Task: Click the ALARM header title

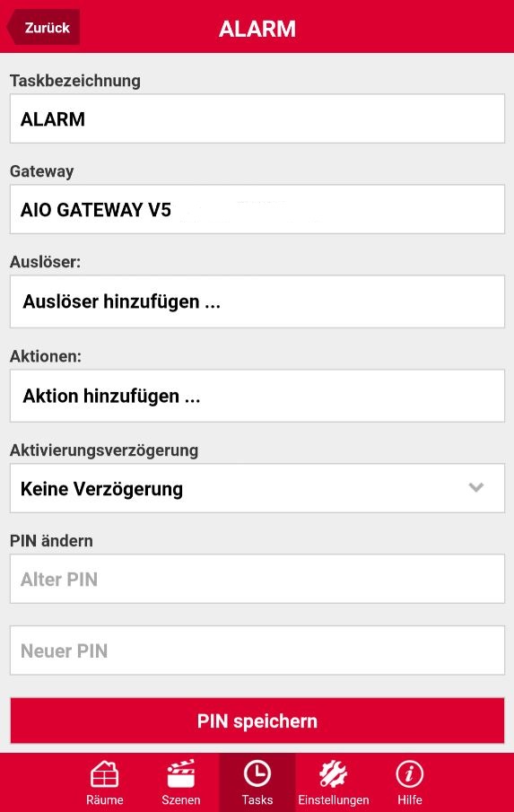Action: [x=257, y=29]
